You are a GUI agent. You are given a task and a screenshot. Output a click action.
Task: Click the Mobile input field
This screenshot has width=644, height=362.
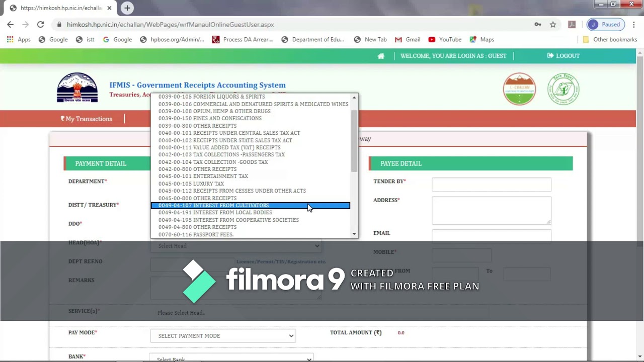(x=461, y=255)
